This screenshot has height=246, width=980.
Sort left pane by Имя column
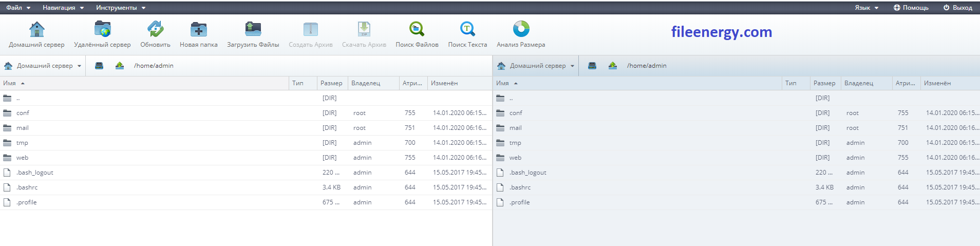144,83
